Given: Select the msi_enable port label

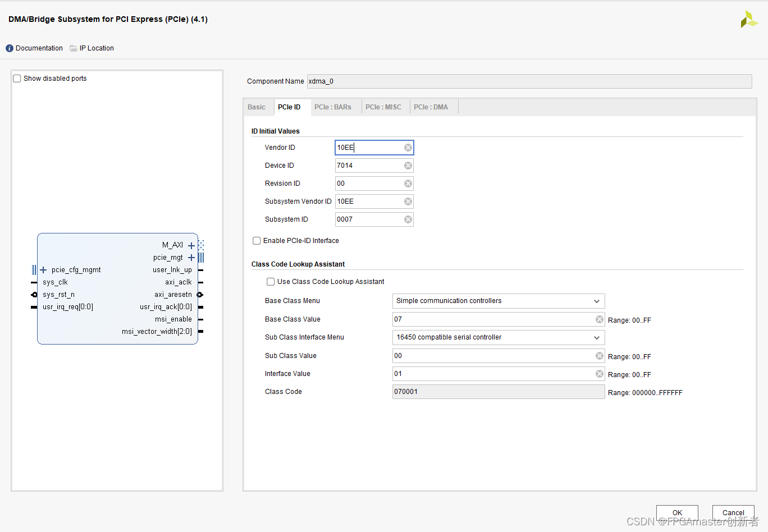Looking at the screenshot, I should tap(173, 319).
